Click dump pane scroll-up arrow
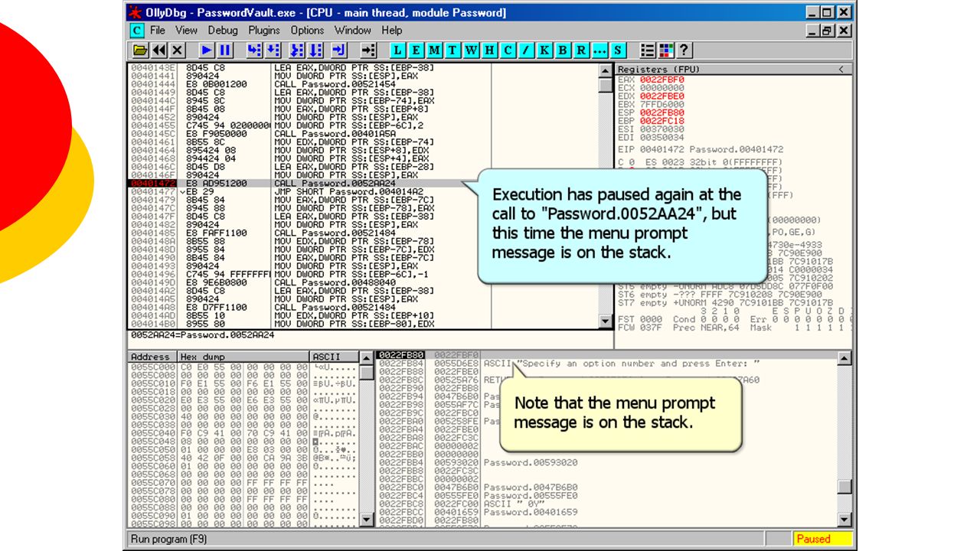Image resolution: width=980 pixels, height=551 pixels. point(367,358)
